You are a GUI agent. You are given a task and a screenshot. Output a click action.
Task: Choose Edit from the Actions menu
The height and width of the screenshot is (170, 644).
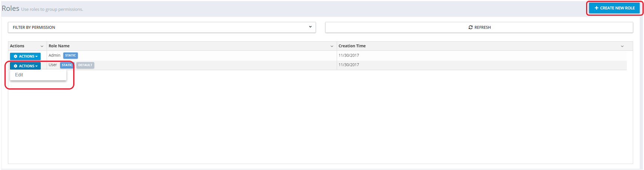(19, 75)
